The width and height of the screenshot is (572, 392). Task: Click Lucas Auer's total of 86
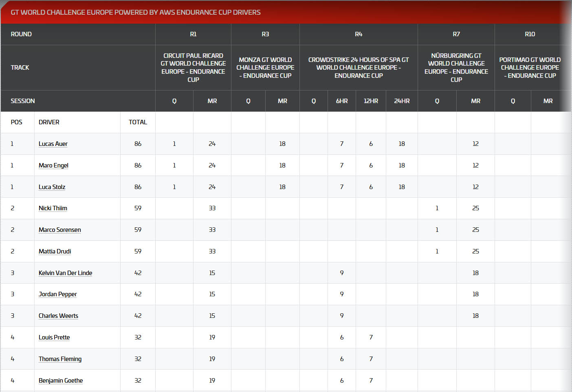(x=138, y=144)
